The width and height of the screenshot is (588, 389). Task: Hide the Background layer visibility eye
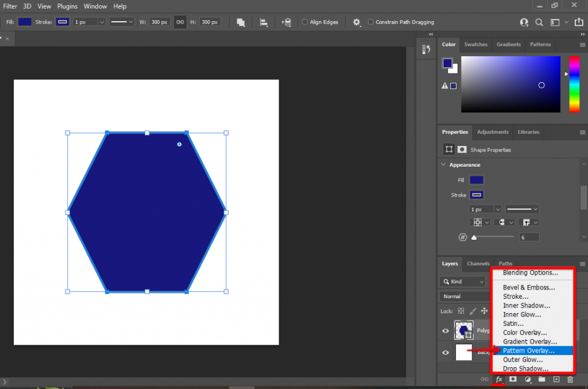coord(446,352)
